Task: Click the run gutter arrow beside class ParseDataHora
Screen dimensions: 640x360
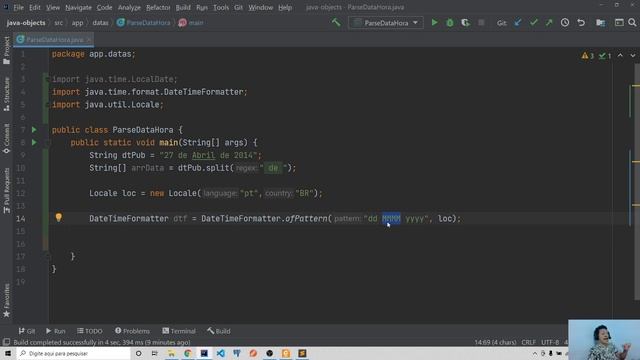Action: [x=34, y=130]
